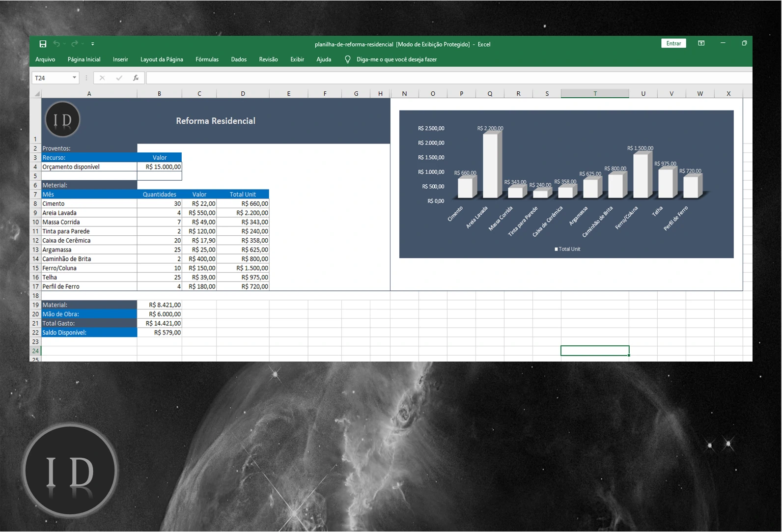782x532 pixels.
Task: Click the cancel X icon in formula bar
Action: [x=102, y=78]
